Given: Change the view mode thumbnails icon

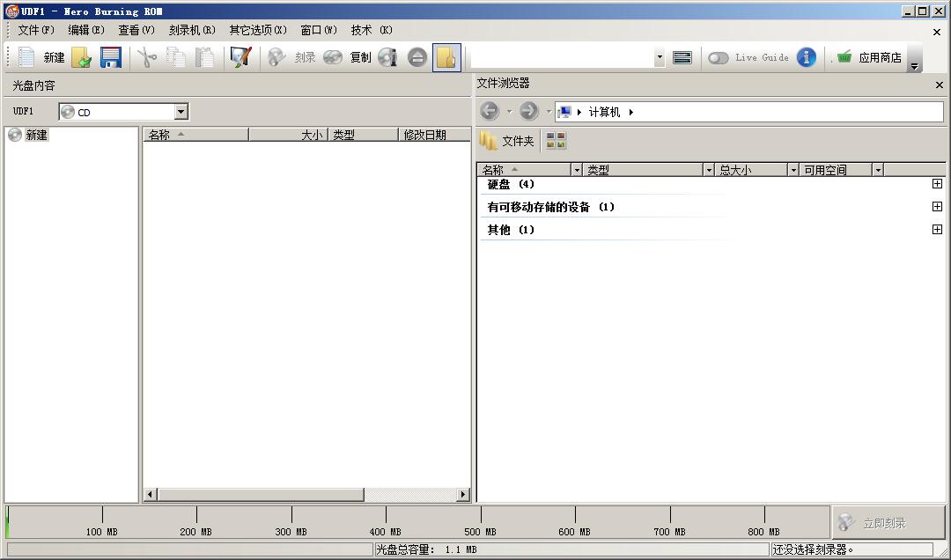Looking at the screenshot, I should pos(556,141).
